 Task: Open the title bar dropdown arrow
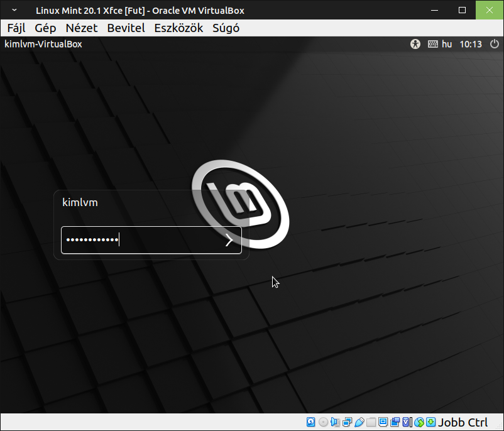point(14,10)
